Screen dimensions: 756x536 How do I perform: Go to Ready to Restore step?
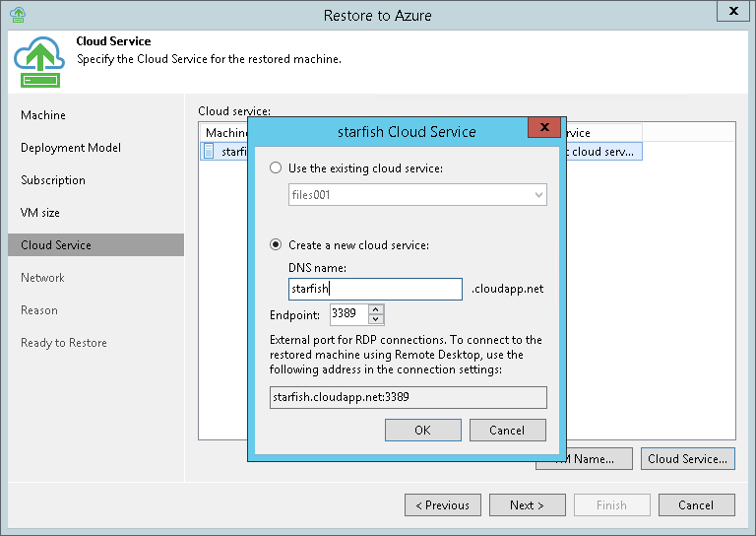(64, 343)
